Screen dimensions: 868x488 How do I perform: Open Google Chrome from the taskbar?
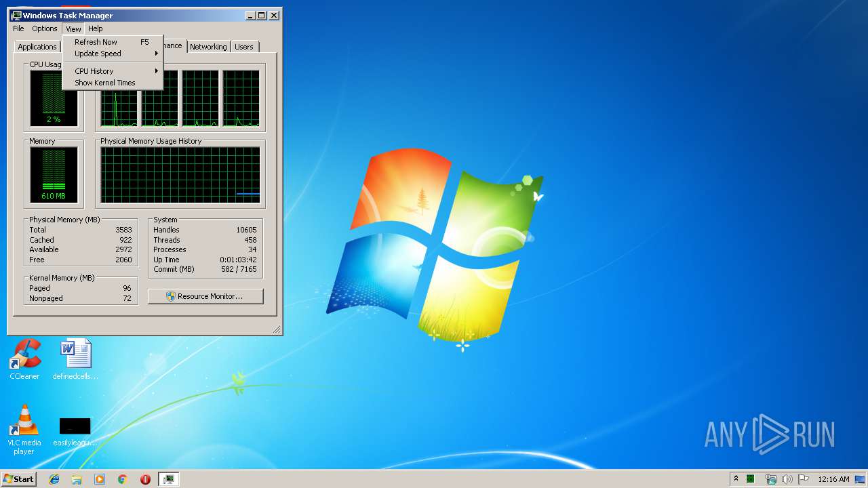click(123, 479)
